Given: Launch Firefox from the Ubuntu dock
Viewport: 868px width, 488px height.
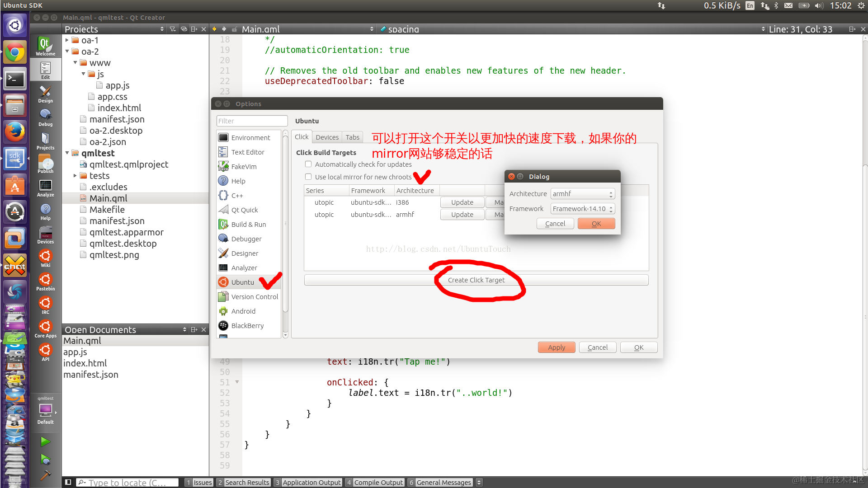Looking at the screenshot, I should 15,132.
